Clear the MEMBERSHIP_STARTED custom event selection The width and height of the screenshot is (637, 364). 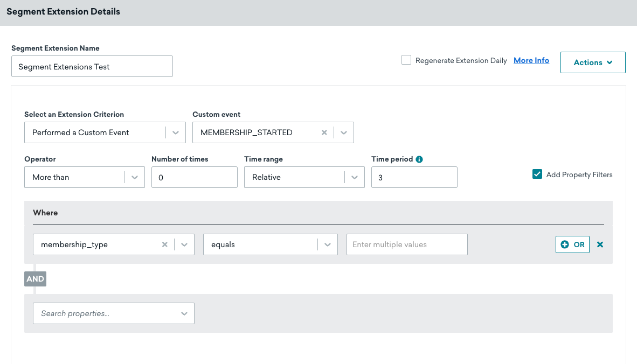324,132
